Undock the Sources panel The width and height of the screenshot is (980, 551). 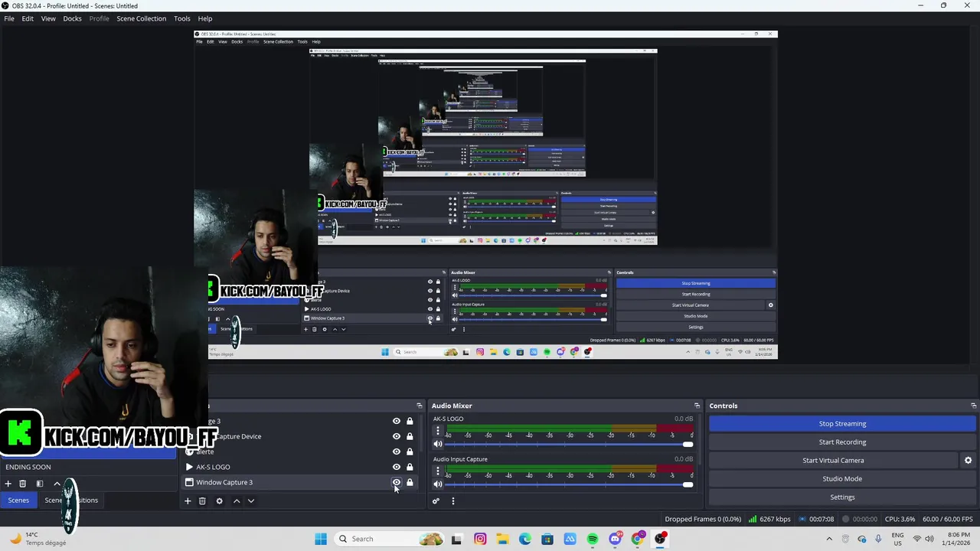(420, 406)
